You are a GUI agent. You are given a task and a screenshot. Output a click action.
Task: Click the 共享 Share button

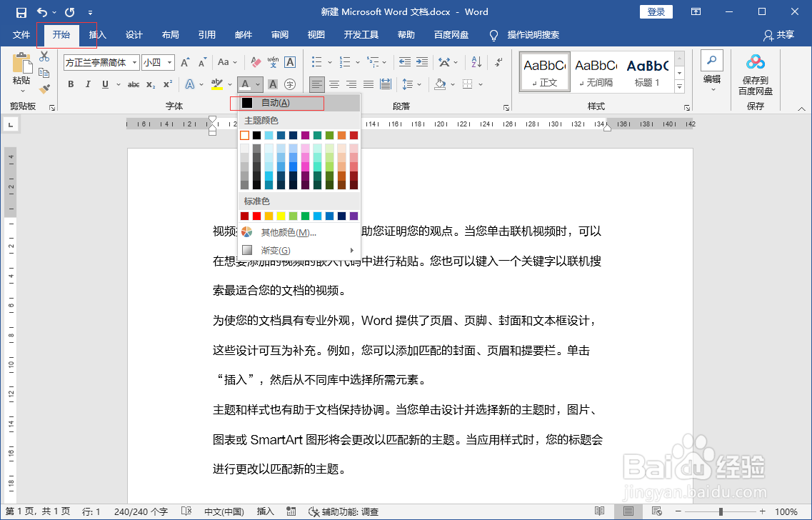779,35
